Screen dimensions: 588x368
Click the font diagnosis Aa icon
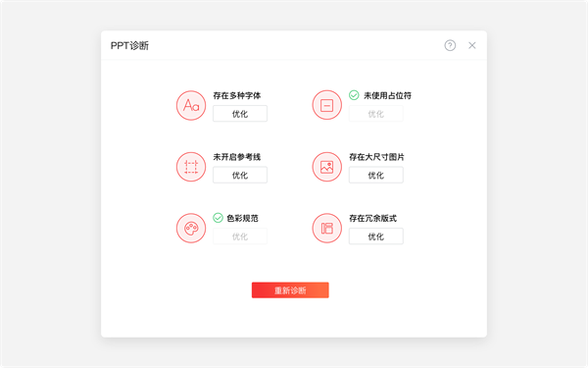191,106
